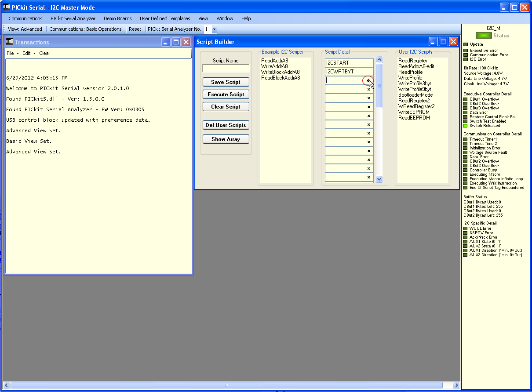Screen dimensions: 532x392
Task: Click the Reset toolbar button
Action: [x=135, y=29]
